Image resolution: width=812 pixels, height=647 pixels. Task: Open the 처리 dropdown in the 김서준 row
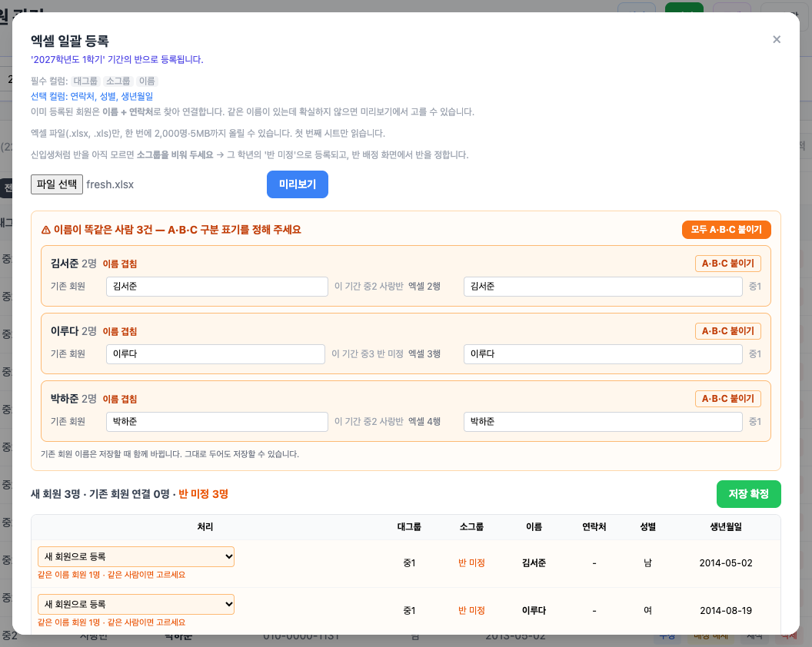pyautogui.click(x=136, y=557)
